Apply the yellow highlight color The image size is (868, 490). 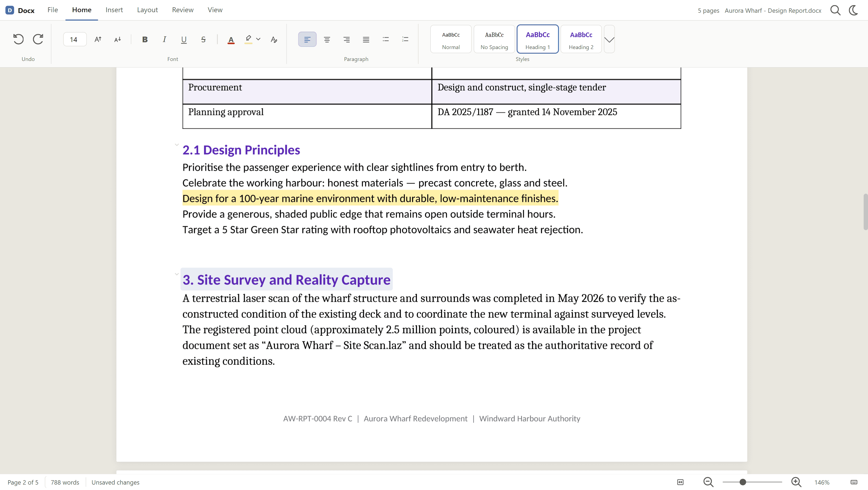tap(248, 39)
